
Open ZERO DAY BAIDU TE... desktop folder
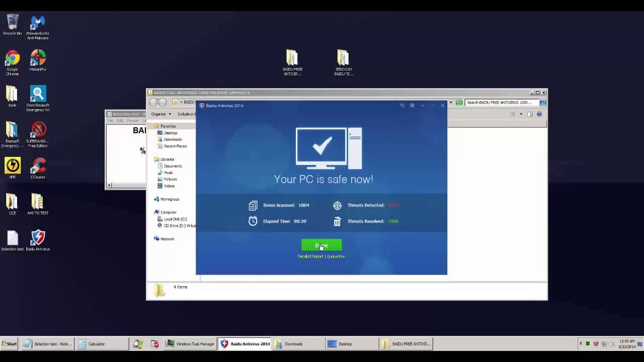click(x=344, y=63)
